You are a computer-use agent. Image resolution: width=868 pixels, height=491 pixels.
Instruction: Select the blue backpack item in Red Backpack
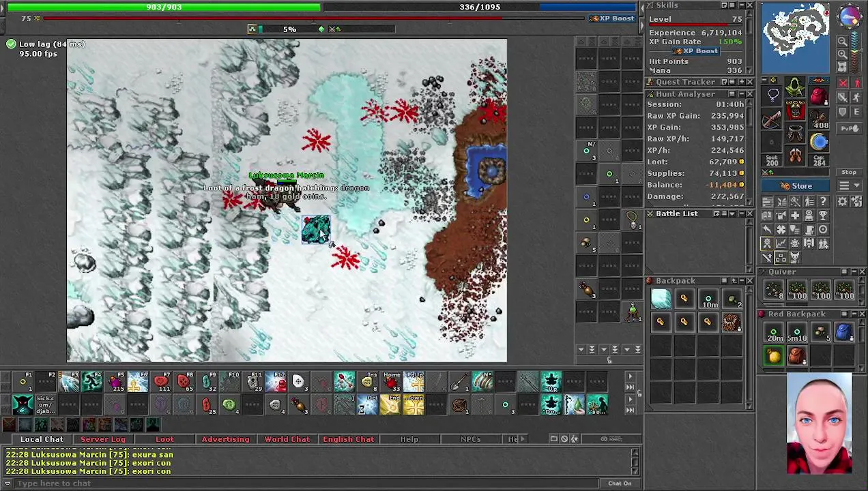(844, 332)
